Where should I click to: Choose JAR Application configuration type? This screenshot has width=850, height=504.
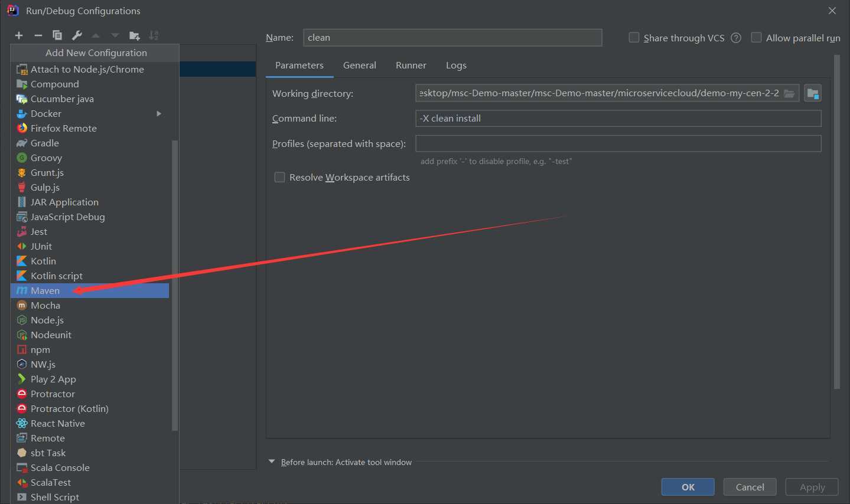click(90, 202)
